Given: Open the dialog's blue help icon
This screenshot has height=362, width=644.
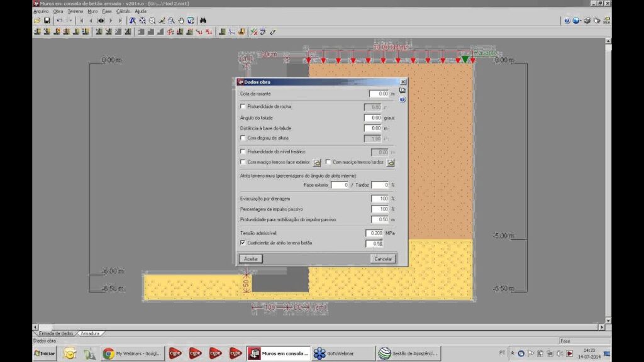Looking at the screenshot, I should [x=402, y=99].
